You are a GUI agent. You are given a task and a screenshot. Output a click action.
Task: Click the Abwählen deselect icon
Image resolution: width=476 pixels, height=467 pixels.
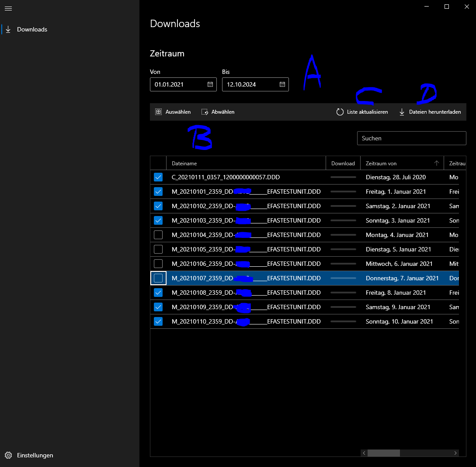pyautogui.click(x=205, y=112)
